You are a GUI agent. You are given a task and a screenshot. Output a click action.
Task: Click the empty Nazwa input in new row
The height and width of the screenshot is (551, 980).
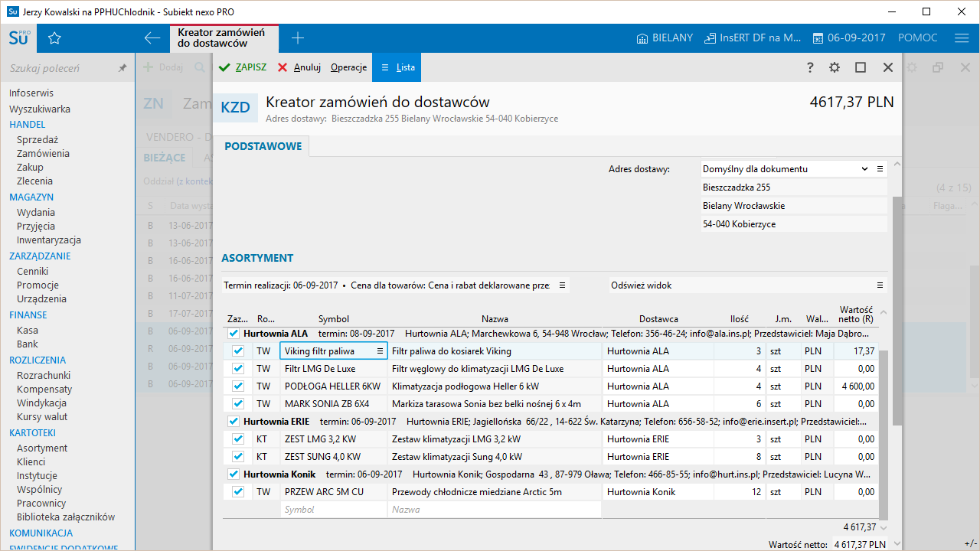[495, 509]
